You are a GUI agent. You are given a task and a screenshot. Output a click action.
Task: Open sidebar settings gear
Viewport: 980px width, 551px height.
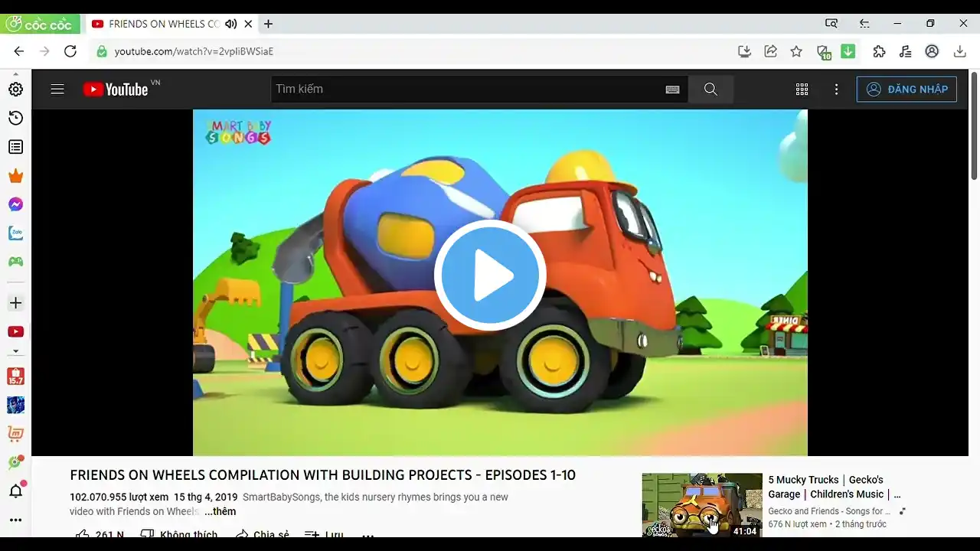tap(15, 89)
